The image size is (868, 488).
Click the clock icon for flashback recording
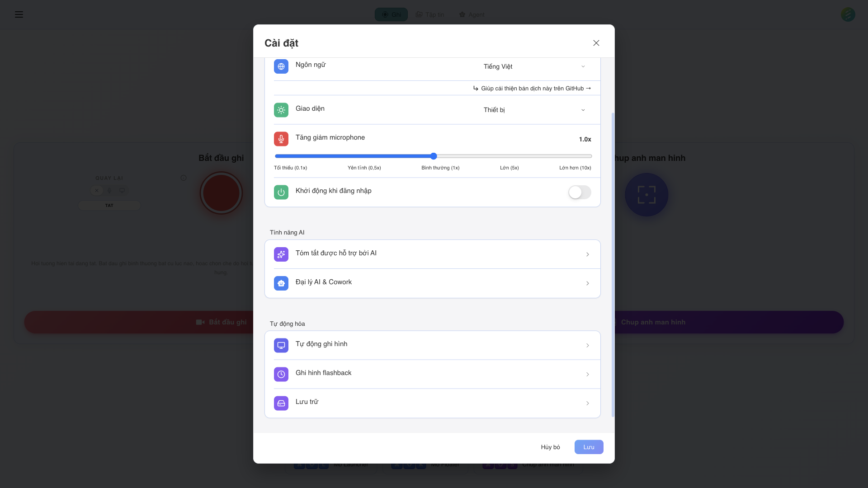281,374
